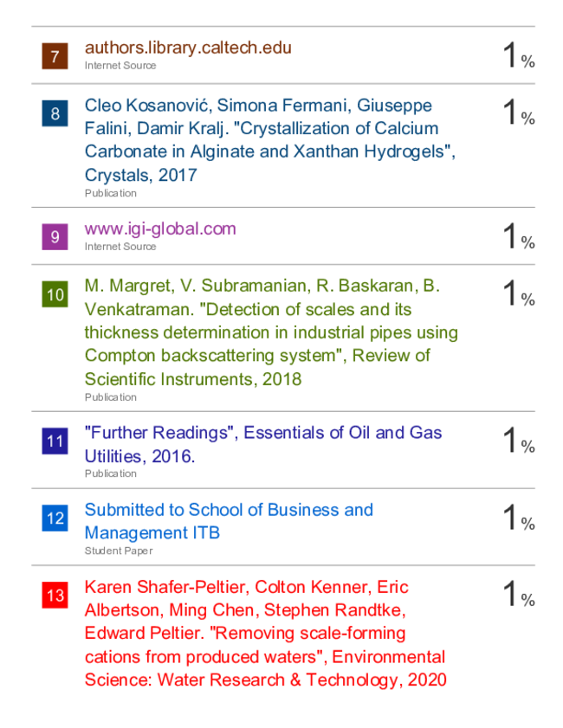563x728 pixels.
Task: Click Internet Source label under igi-global
Action: [120, 247]
